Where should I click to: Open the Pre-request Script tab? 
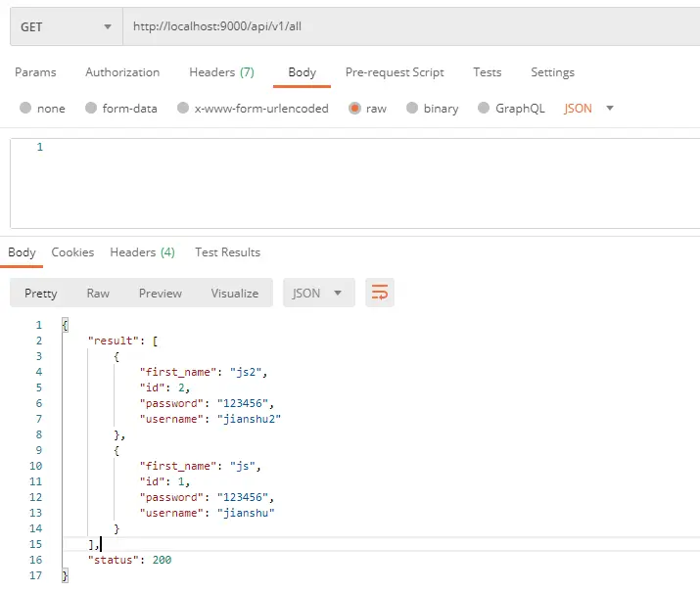(395, 72)
